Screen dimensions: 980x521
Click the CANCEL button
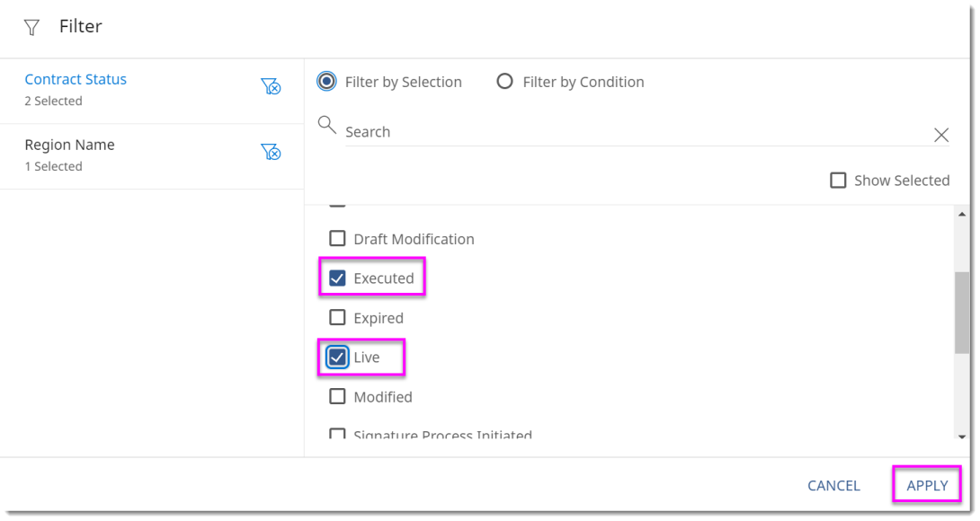point(833,485)
